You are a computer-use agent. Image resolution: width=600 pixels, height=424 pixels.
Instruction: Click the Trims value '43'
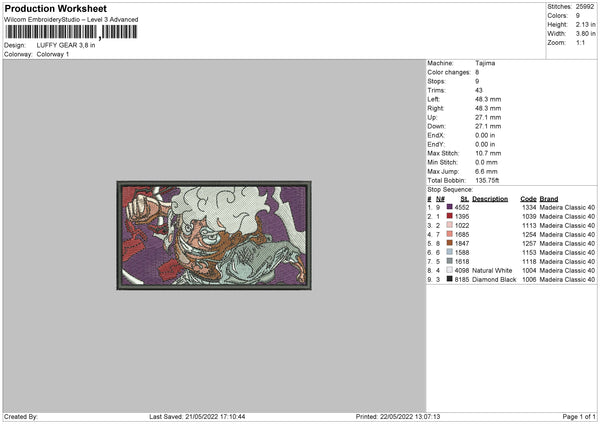pos(479,90)
